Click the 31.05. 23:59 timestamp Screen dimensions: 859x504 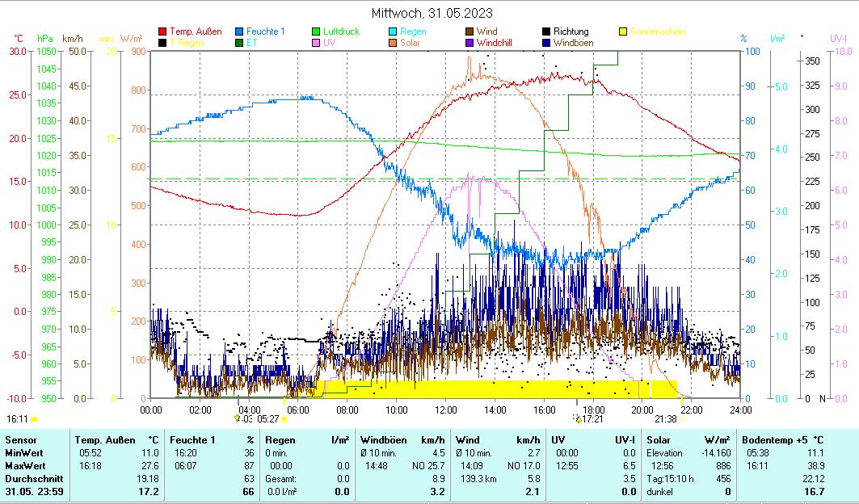pyautogui.click(x=34, y=491)
